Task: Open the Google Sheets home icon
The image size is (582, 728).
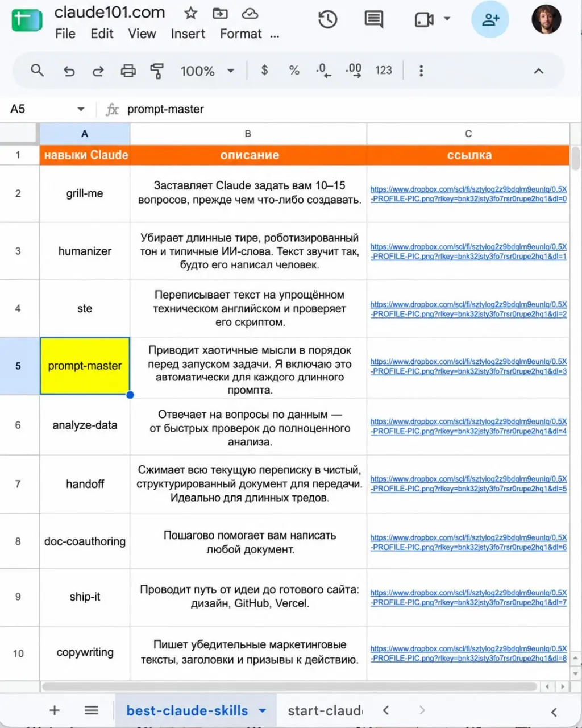Action: pos(27,21)
